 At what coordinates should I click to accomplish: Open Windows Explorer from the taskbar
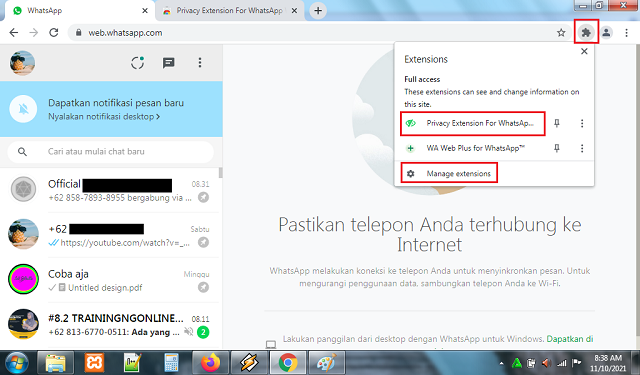(56, 362)
